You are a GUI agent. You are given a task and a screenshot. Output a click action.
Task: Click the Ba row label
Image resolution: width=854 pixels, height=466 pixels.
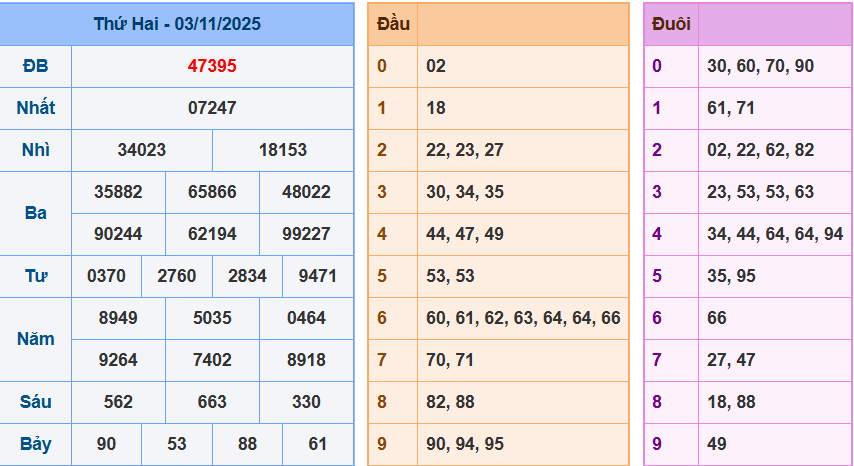tap(35, 213)
